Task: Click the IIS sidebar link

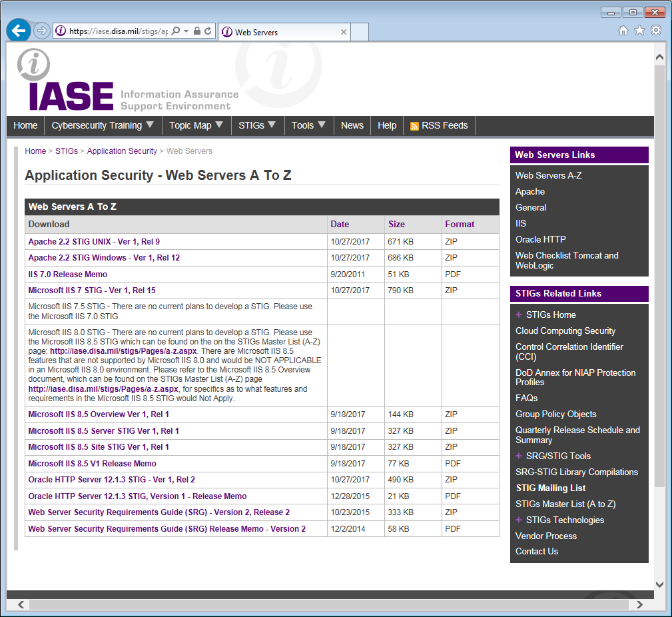Action: click(x=521, y=223)
